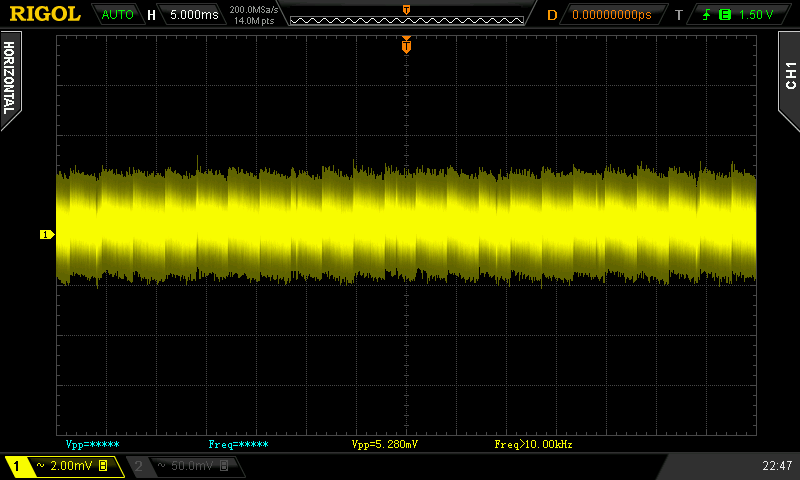Click the yellow Vpp=5.280mV measurement
Image resolution: width=800 pixels, height=480 pixels.
click(x=385, y=443)
